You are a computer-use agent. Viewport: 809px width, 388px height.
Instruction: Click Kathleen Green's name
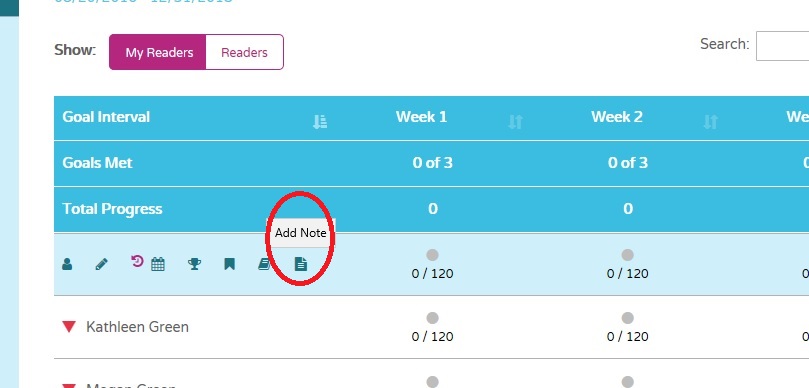click(137, 327)
